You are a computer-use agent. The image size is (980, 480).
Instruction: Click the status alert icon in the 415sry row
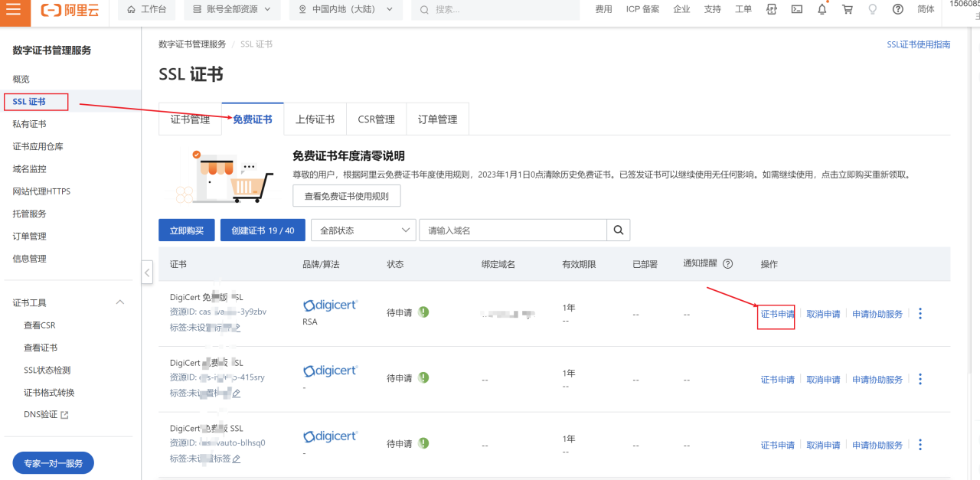(423, 378)
